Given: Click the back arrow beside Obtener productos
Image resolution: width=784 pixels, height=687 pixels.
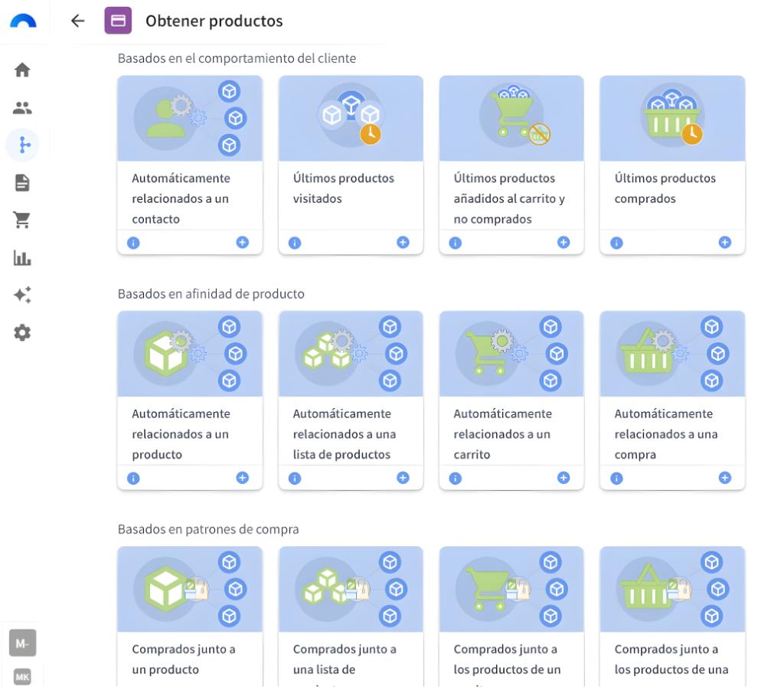Looking at the screenshot, I should [77, 21].
